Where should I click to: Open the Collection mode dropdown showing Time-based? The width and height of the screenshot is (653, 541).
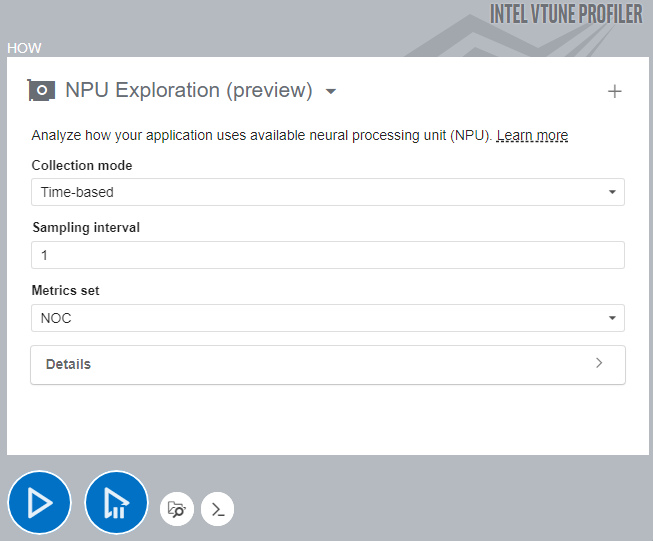pyautogui.click(x=327, y=192)
